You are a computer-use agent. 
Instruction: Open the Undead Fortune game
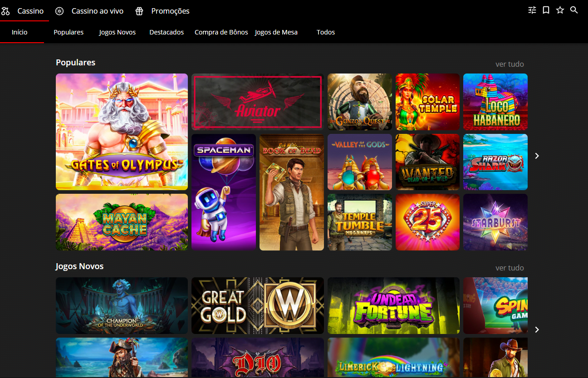point(393,305)
